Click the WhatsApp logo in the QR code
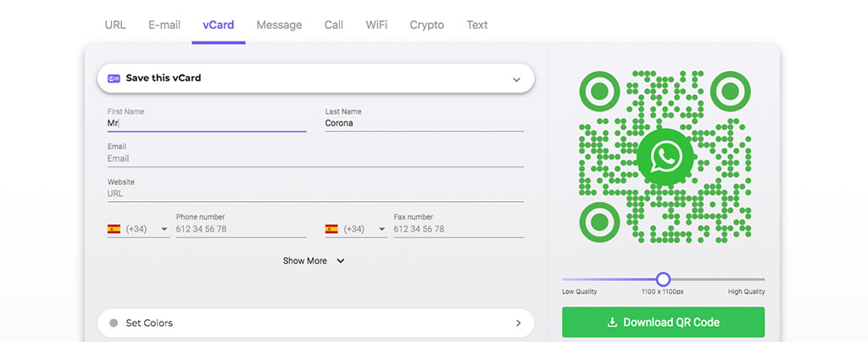The height and width of the screenshot is (342, 868). pyautogui.click(x=665, y=157)
